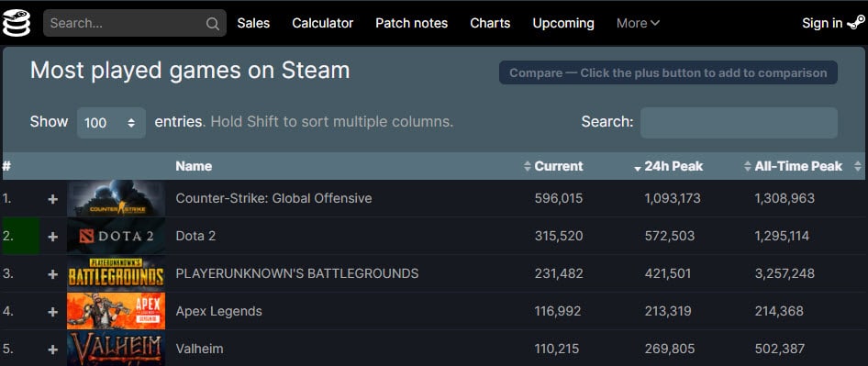868x366 pixels.
Task: Add Dota 2 to comparison with plus
Action: click(52, 237)
